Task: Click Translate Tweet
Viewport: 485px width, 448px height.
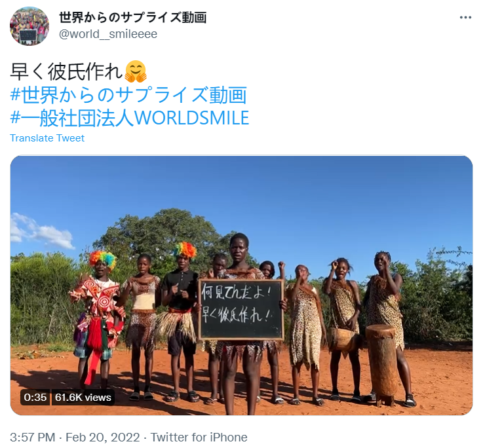Action: coord(47,138)
